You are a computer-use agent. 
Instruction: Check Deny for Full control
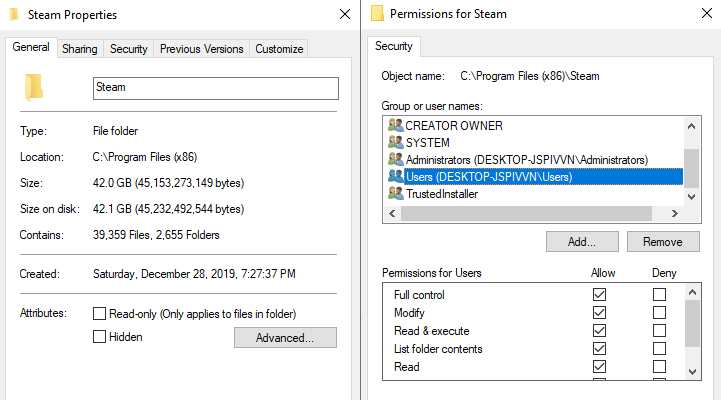click(x=659, y=294)
